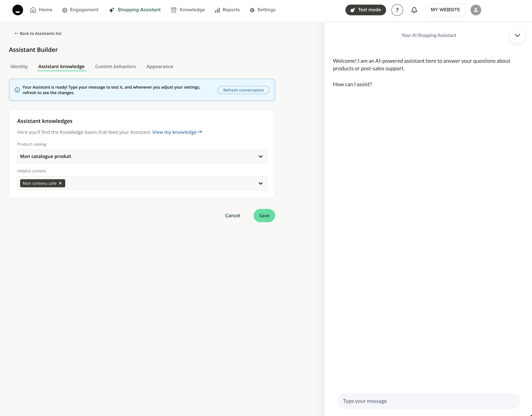Open Settings from top navigation
532x416 pixels.
[x=263, y=10]
